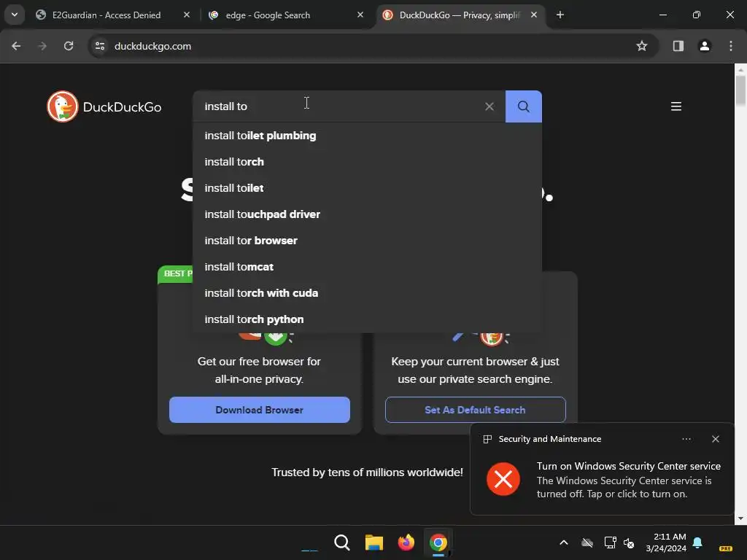Clear the search box with the X

coord(489,106)
